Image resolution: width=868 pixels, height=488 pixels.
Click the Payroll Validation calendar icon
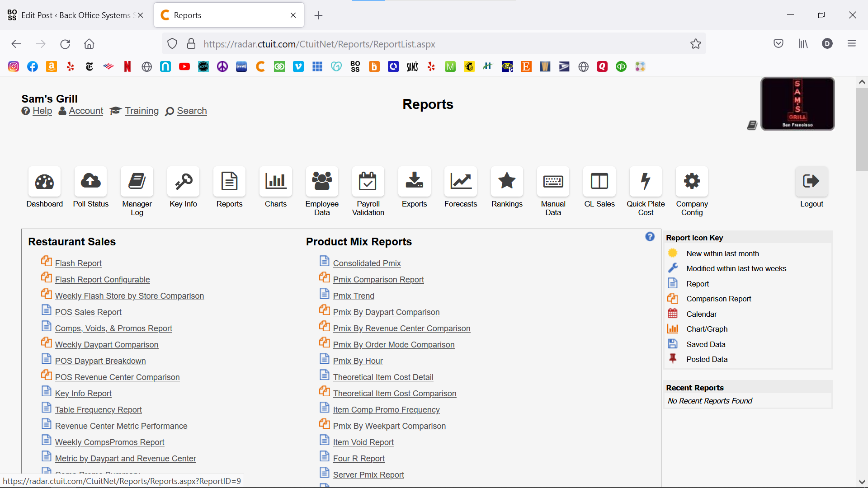point(368,182)
